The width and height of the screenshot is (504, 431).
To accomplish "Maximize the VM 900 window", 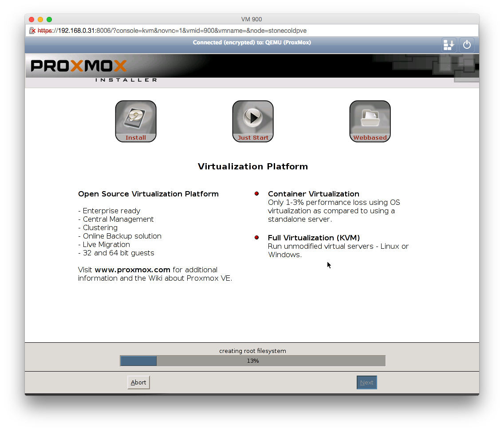I will coord(49,20).
